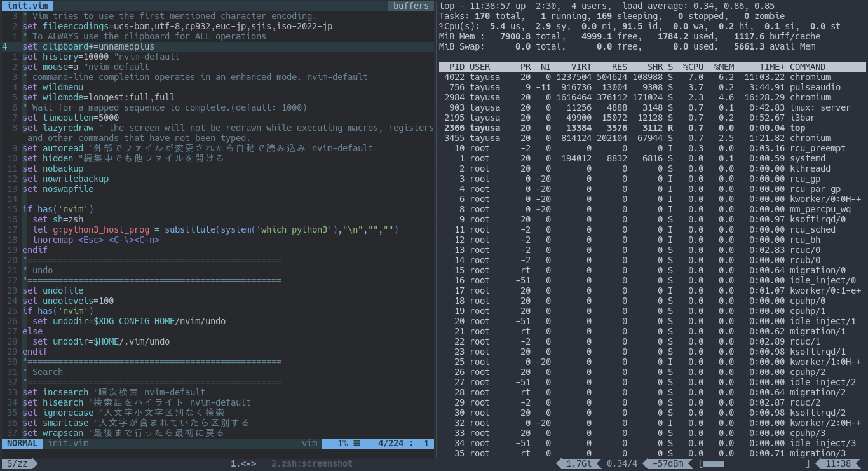Place cursor on set hlsearch line
The width and height of the screenshot is (868, 471).
point(137,402)
